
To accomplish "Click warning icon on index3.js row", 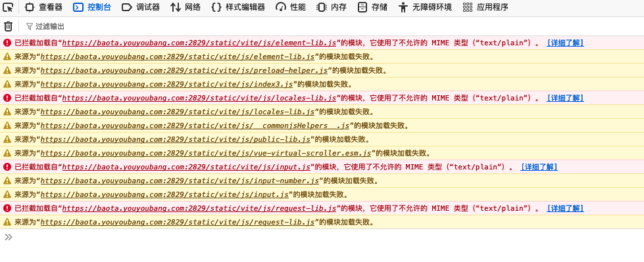I will [7, 84].
